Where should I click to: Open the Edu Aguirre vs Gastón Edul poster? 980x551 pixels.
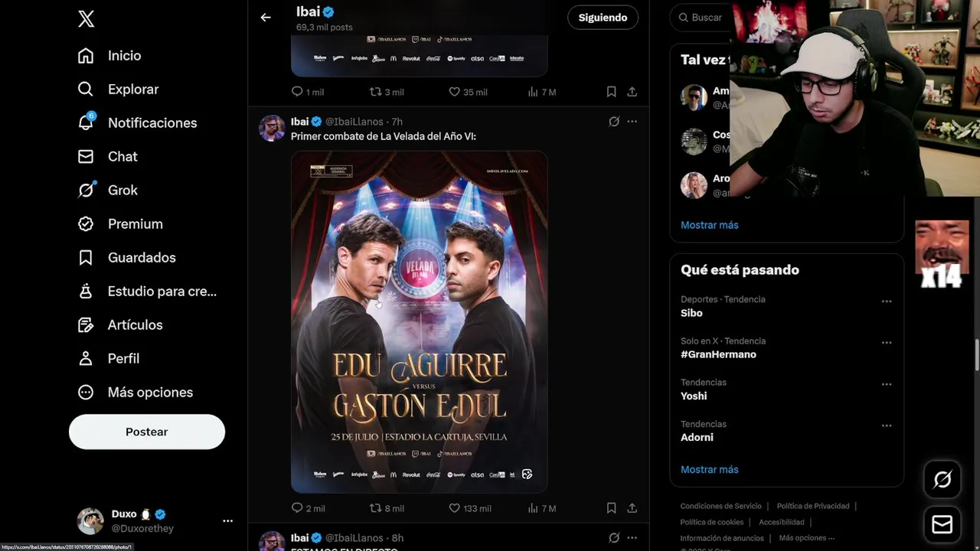[x=419, y=321]
